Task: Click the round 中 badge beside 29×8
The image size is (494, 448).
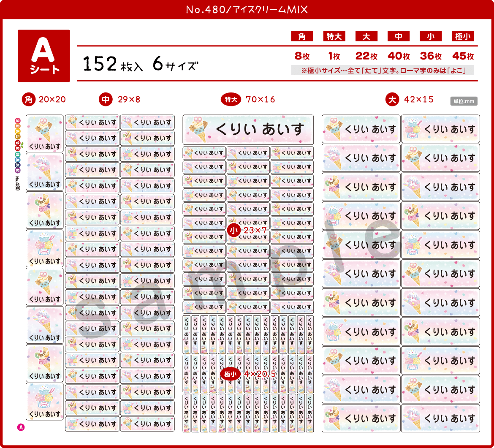Action: pos(106,100)
